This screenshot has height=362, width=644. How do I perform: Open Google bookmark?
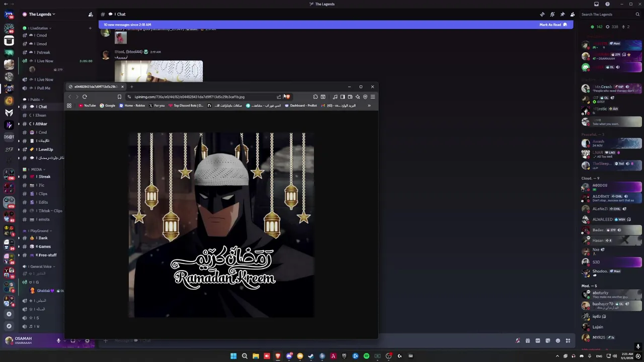tap(107, 106)
